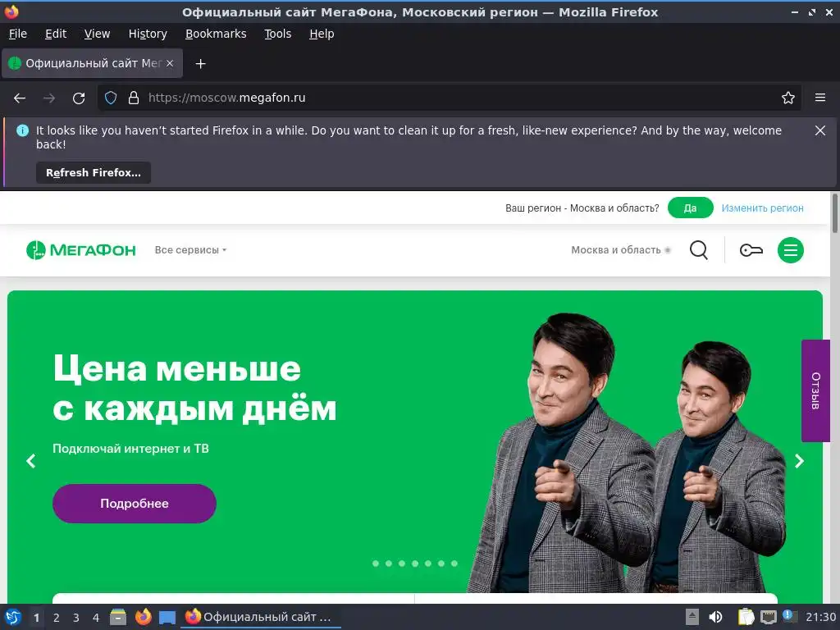This screenshot has height=630, width=840.
Task: Click the 21:30 taskbar clock
Action: (x=820, y=617)
